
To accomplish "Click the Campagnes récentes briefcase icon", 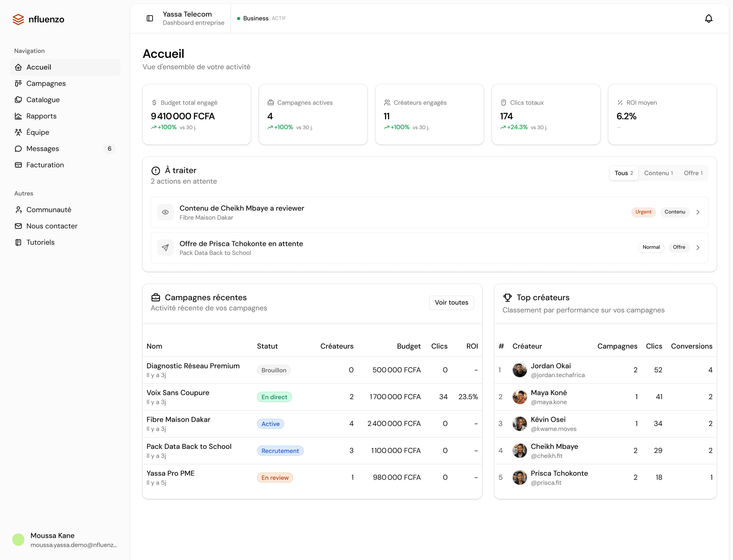I will pos(156,297).
